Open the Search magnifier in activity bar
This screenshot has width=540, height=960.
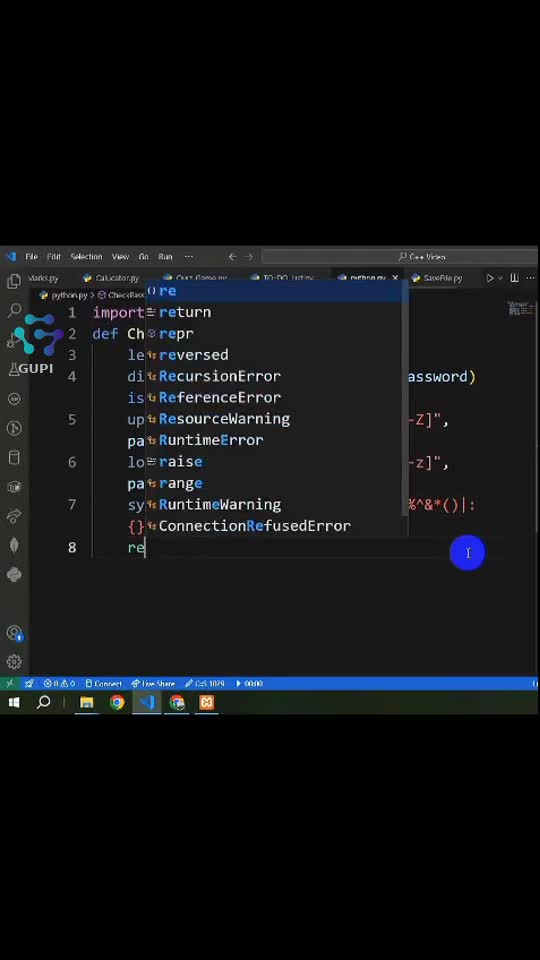coord(13,311)
